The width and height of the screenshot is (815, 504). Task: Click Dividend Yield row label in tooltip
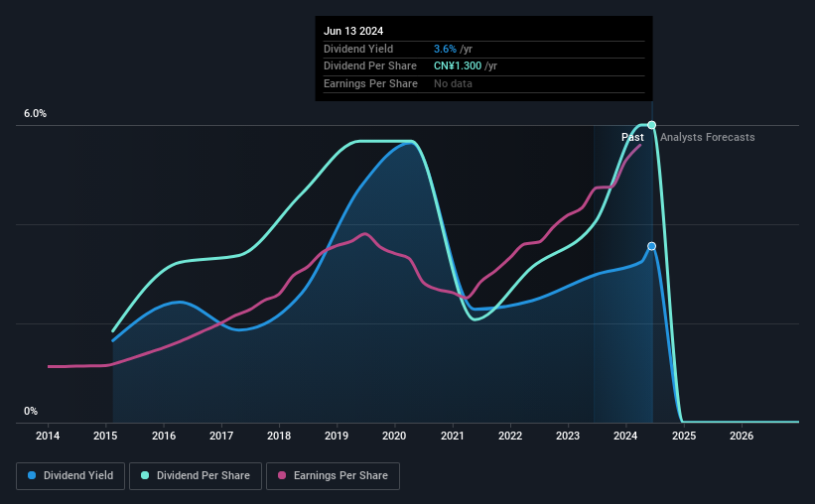point(358,49)
